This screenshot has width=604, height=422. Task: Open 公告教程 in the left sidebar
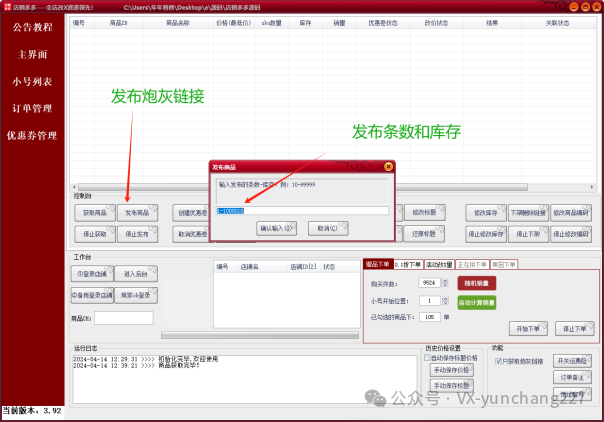coord(32,27)
